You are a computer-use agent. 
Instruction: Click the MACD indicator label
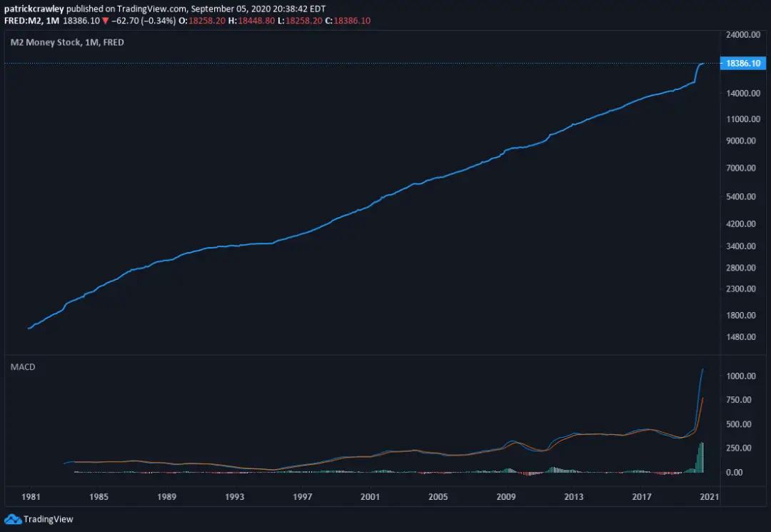[x=23, y=367]
